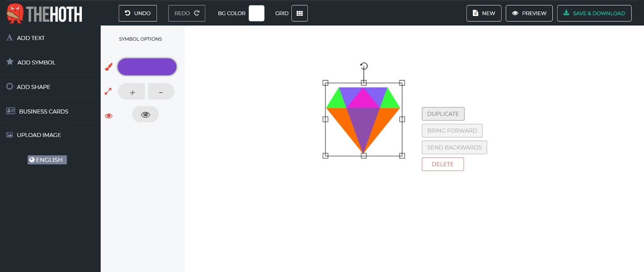Increase symbol size with plus
644x272 pixels.
pos(132,92)
